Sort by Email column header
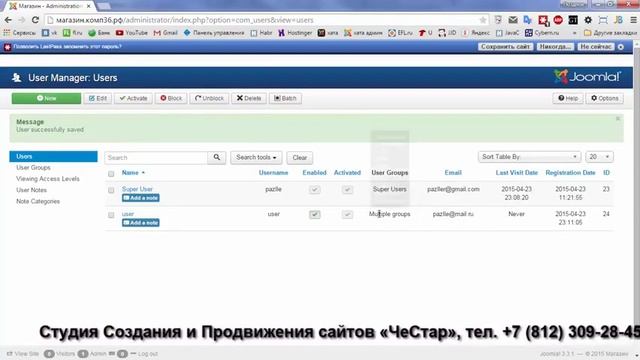The height and width of the screenshot is (360, 640). coord(453,173)
